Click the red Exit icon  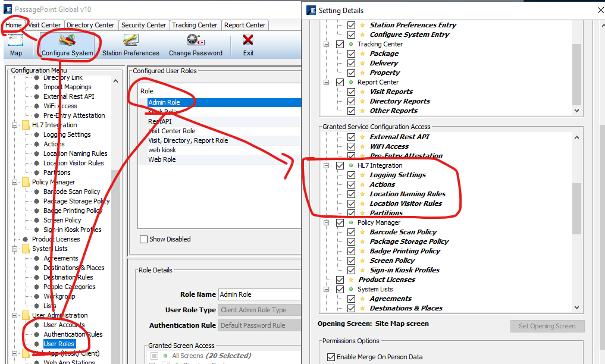(248, 40)
